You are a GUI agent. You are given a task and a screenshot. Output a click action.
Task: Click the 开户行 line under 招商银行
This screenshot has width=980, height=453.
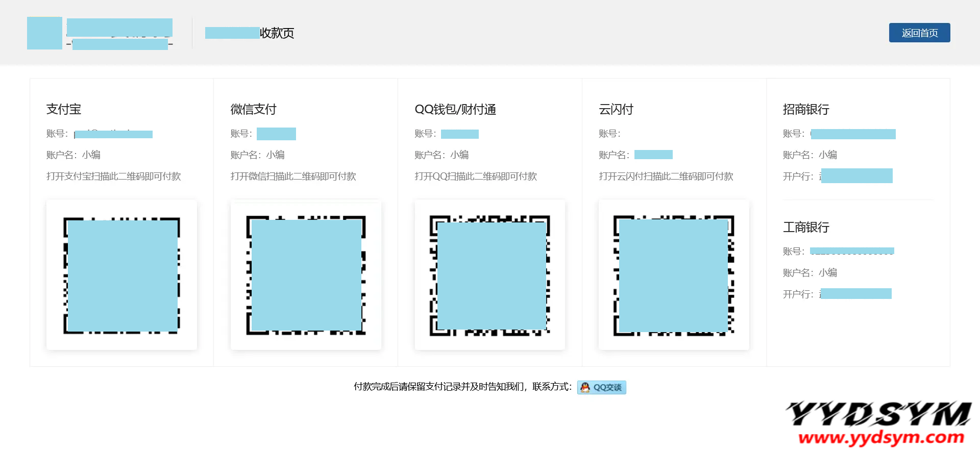pos(838,176)
